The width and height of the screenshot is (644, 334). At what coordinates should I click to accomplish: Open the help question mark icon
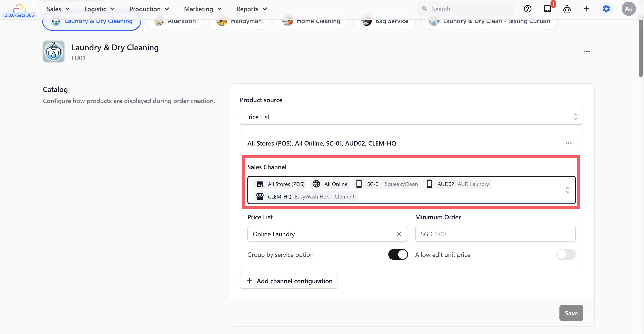[527, 9]
